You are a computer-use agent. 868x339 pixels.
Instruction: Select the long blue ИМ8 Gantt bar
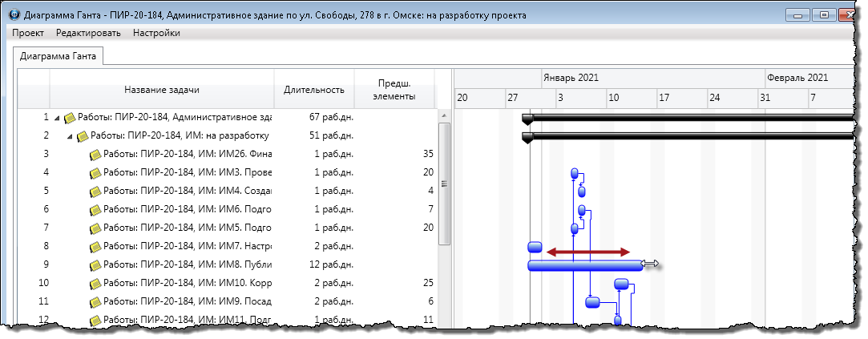tap(585, 265)
